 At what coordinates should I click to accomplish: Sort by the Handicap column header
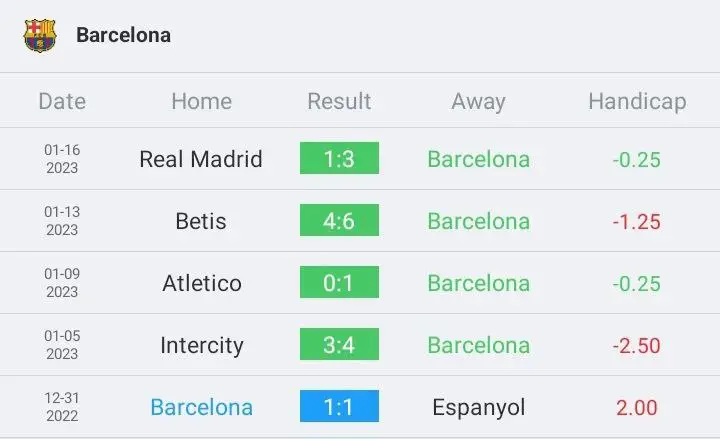[x=637, y=102]
